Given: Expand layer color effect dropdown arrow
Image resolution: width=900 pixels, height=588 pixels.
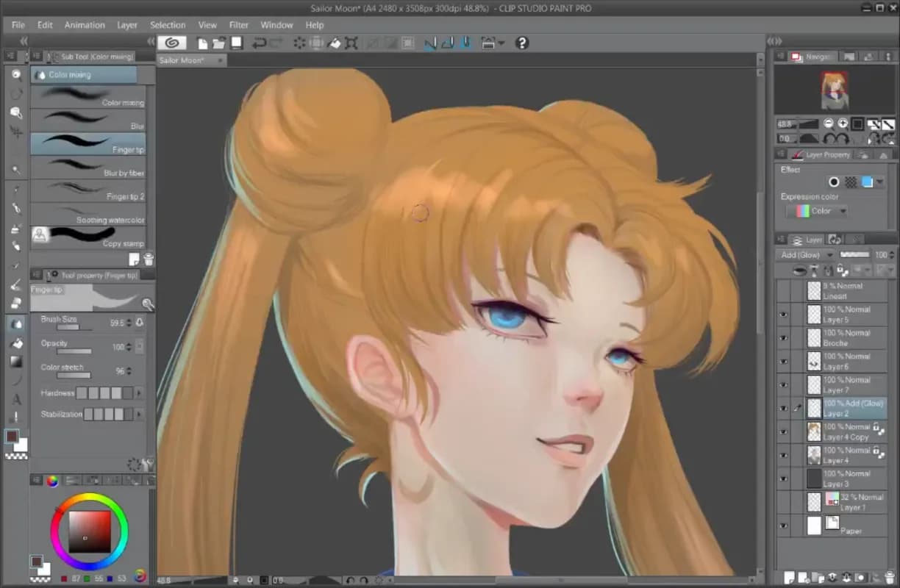Looking at the screenshot, I should [x=880, y=182].
